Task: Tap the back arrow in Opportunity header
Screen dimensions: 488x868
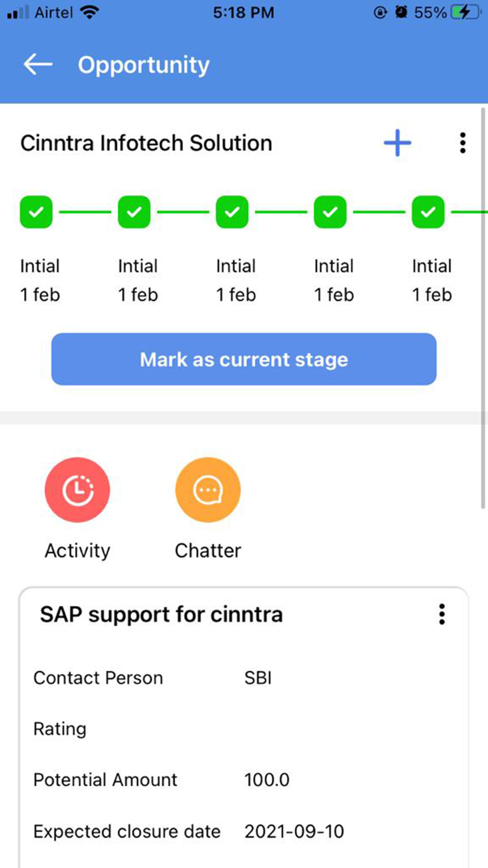Action: [38, 64]
